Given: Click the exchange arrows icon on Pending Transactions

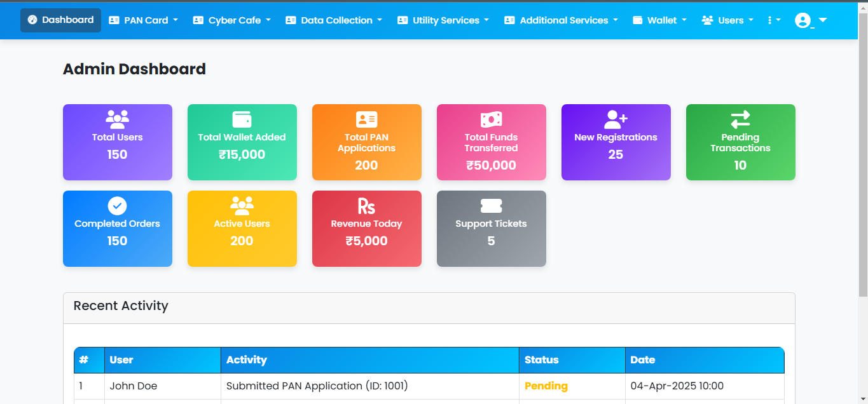Looking at the screenshot, I should pos(740,119).
